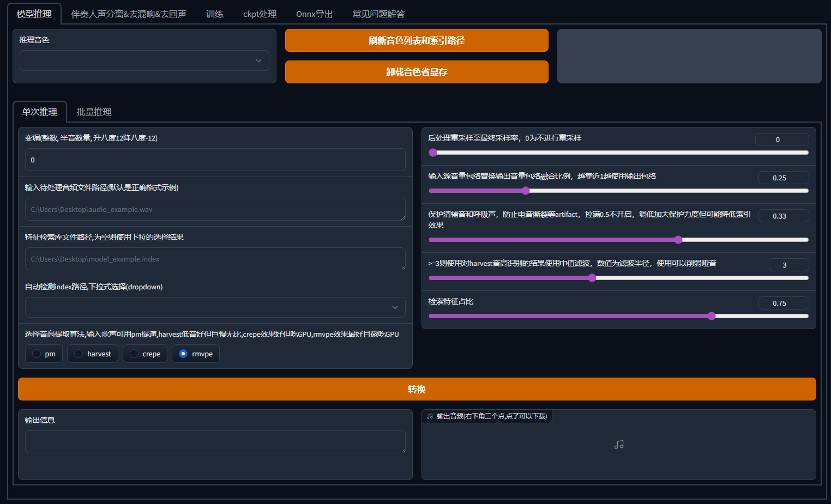Open the ckpt处理 tab
Image resolution: width=831 pixels, height=504 pixels.
pos(260,14)
